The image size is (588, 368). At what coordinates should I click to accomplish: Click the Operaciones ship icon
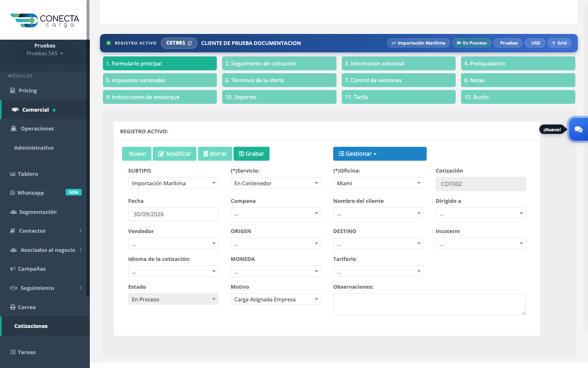pyautogui.click(x=13, y=128)
